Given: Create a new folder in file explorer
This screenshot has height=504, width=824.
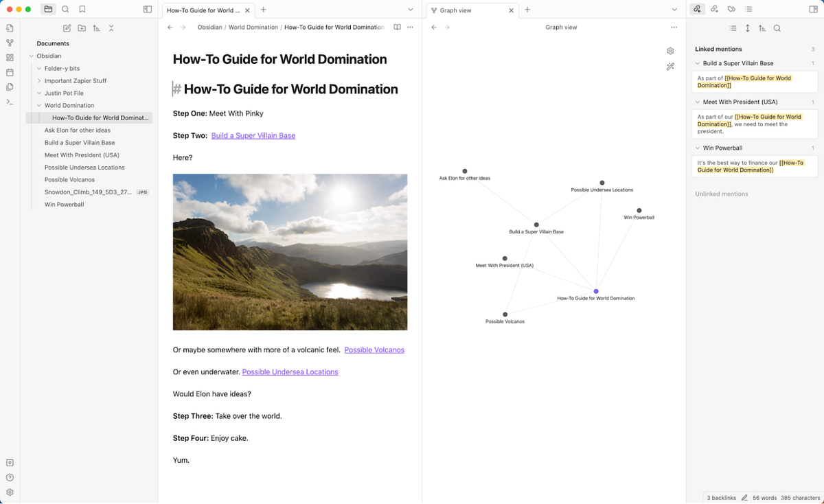Looking at the screenshot, I should [x=82, y=28].
